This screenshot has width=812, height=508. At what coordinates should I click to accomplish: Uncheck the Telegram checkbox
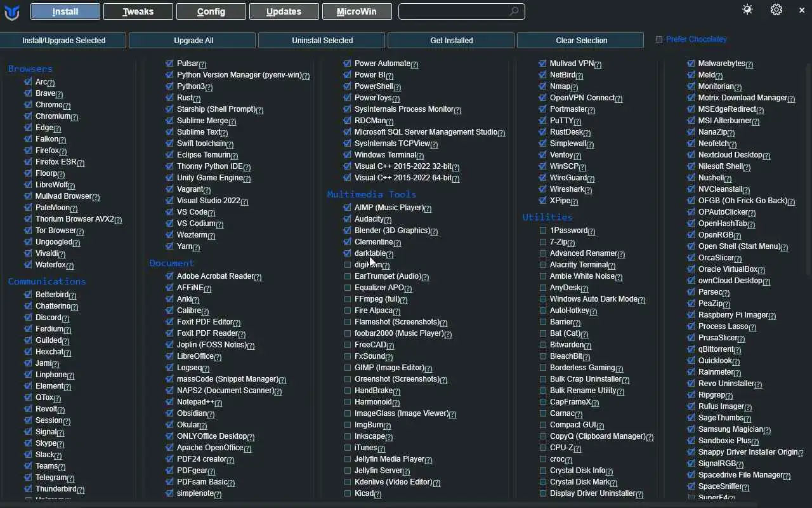[x=28, y=478]
